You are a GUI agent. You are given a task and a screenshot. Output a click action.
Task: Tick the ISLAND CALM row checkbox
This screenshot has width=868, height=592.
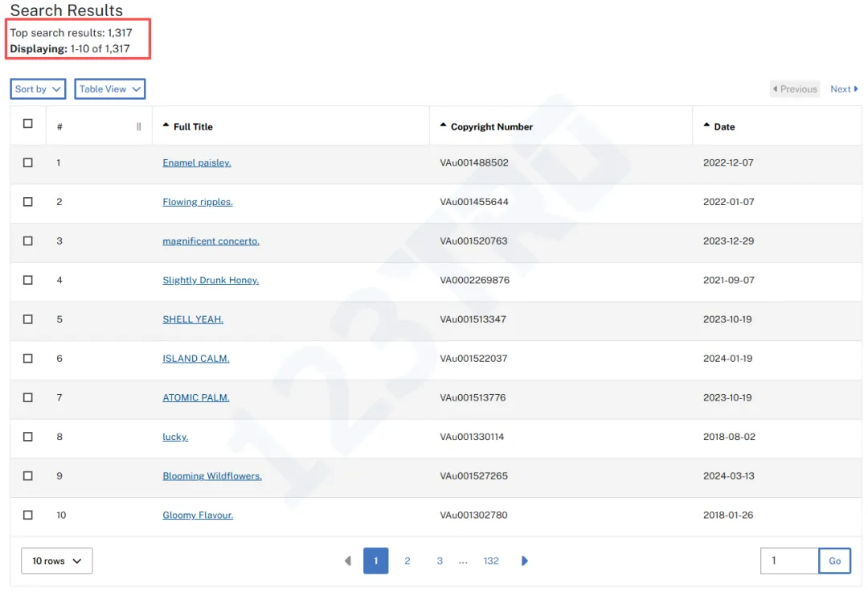[27, 359]
